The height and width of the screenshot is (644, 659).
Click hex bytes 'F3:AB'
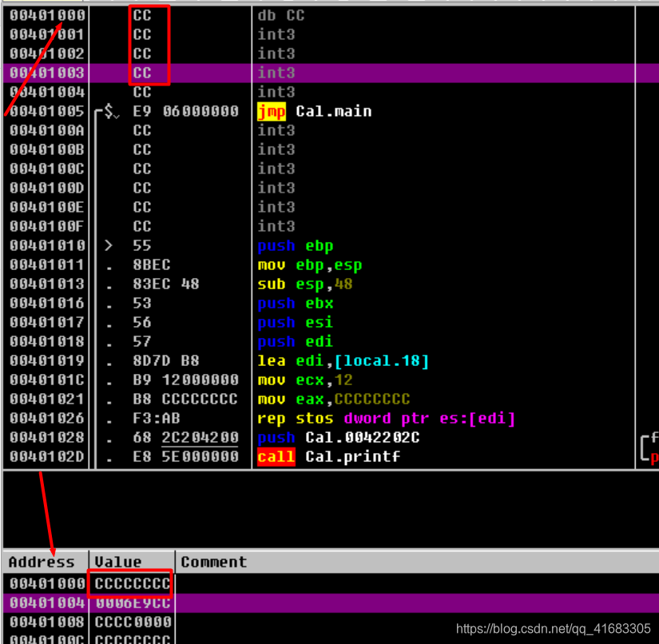tap(157, 419)
